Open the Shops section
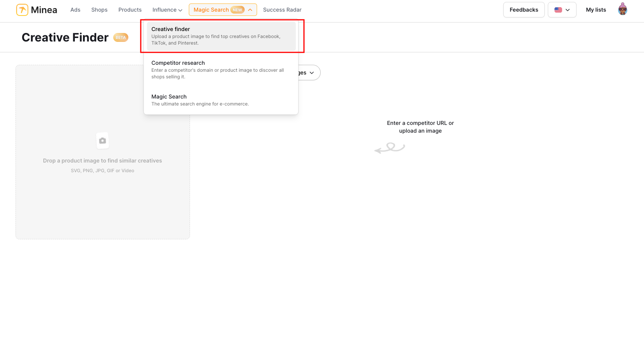 99,10
